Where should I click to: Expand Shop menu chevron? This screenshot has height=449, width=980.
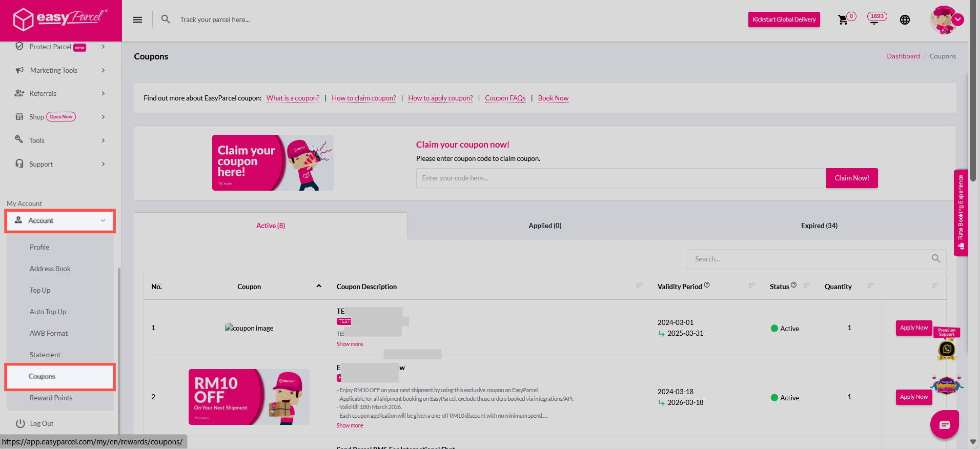(x=103, y=117)
